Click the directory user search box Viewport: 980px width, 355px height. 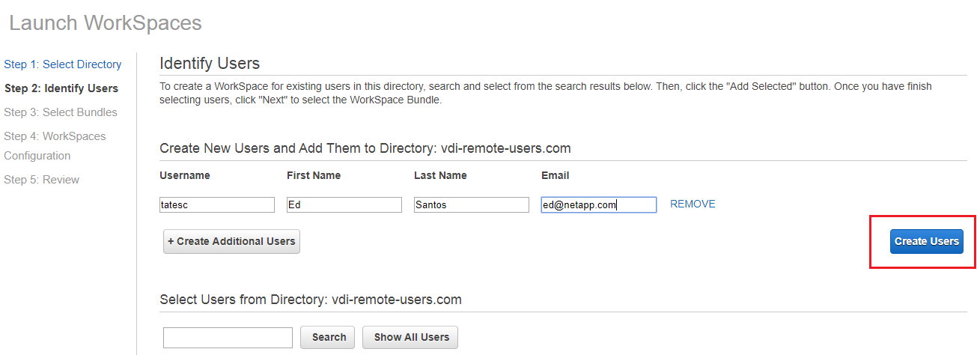click(228, 338)
